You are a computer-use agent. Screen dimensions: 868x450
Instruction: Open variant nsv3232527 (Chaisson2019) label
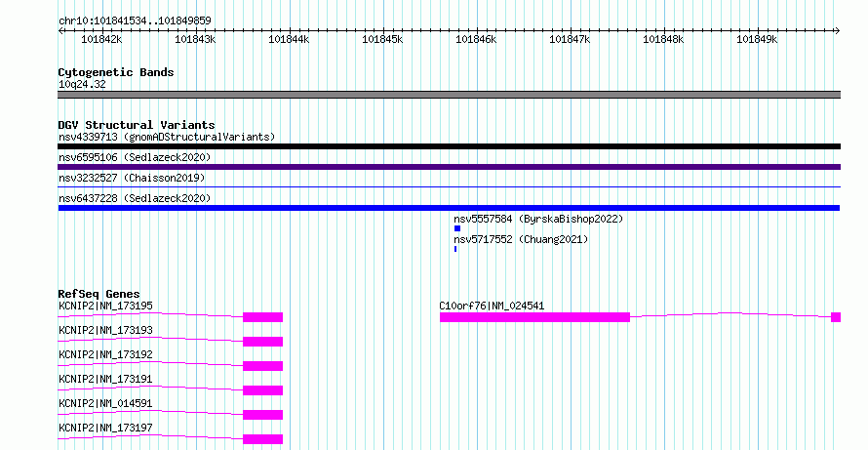tap(132, 178)
